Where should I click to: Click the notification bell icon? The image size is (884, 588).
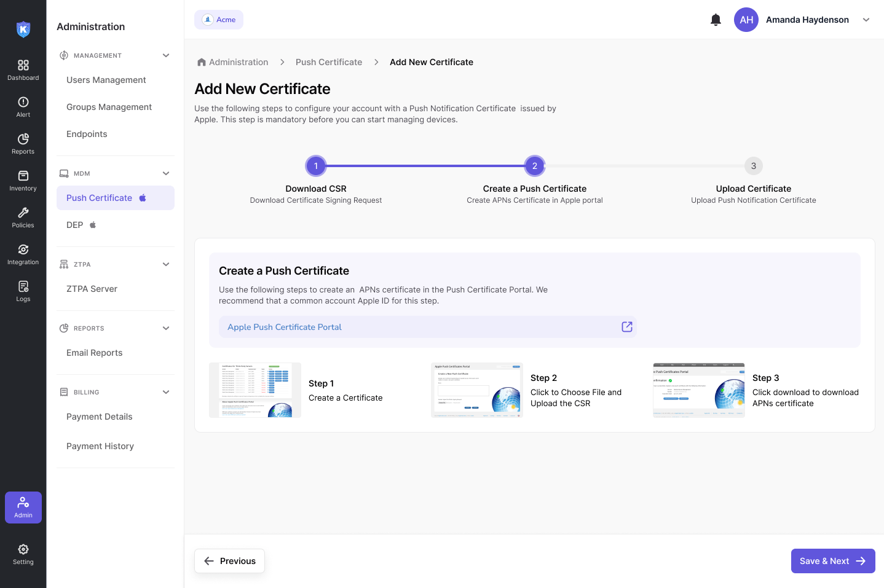[716, 20]
